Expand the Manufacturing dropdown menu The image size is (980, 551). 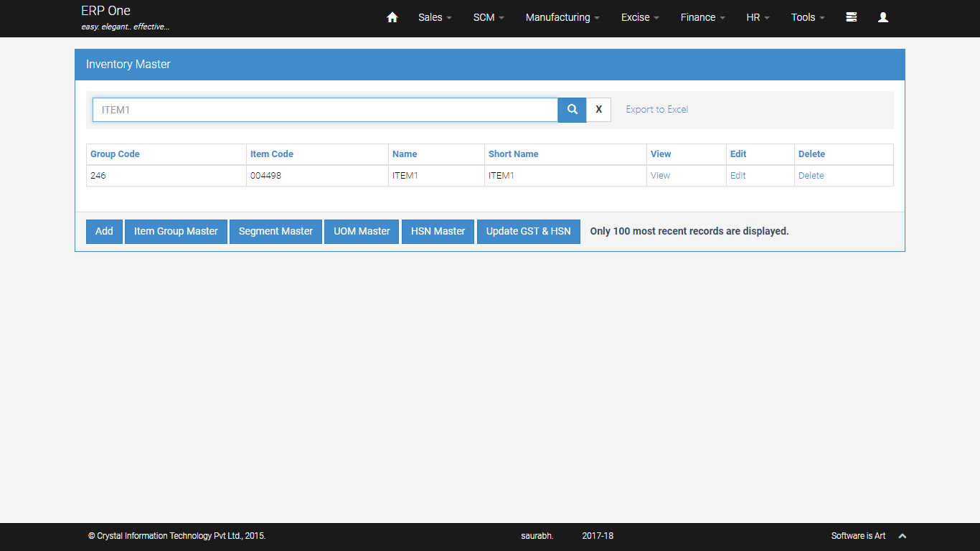pyautogui.click(x=562, y=17)
